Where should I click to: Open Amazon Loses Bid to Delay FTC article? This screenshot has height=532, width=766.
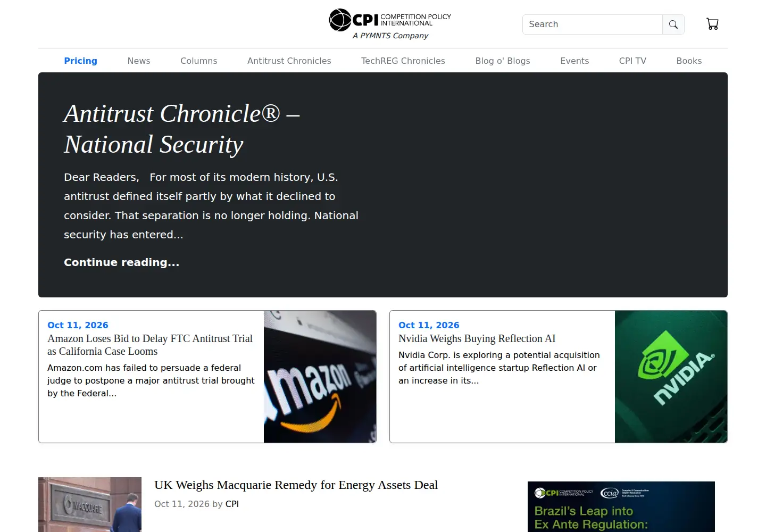[150, 345]
